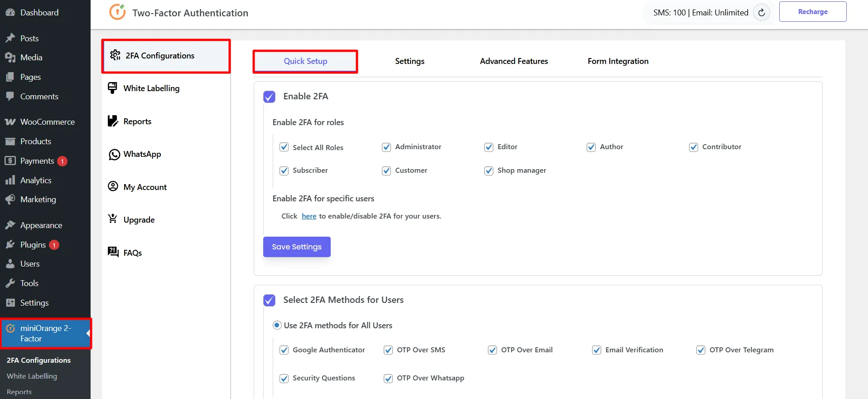Toggle the Customer role checkbox
This screenshot has height=399, width=868.
(386, 170)
